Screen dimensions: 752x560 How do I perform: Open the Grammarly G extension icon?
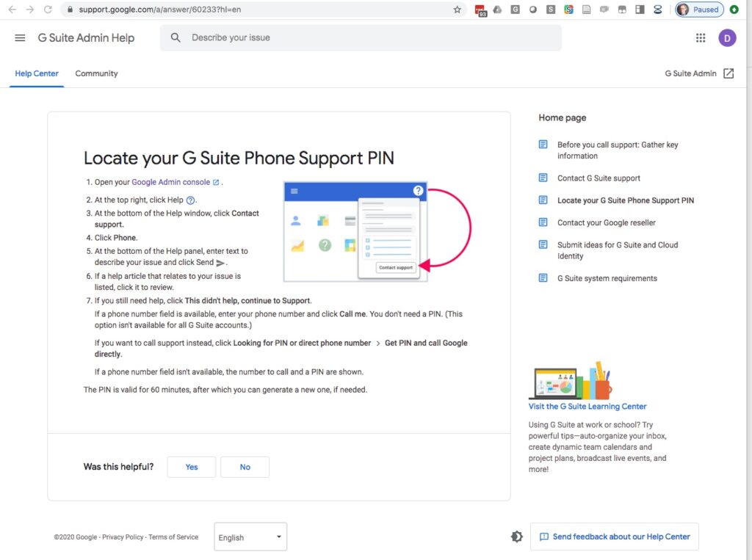(x=515, y=10)
